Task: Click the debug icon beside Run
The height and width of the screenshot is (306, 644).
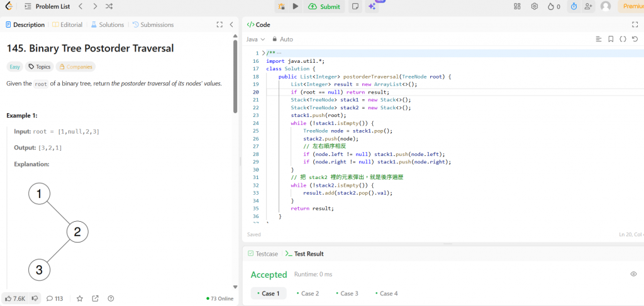Action: (281, 6)
